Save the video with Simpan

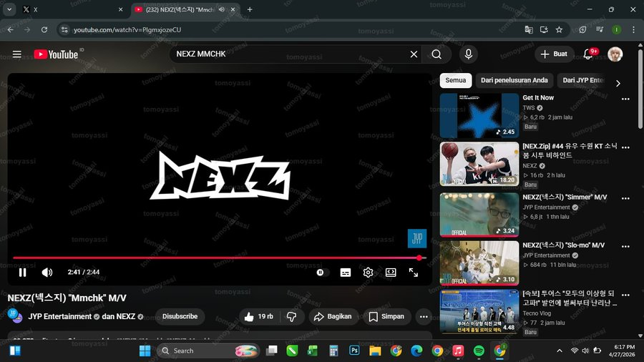[386, 316]
